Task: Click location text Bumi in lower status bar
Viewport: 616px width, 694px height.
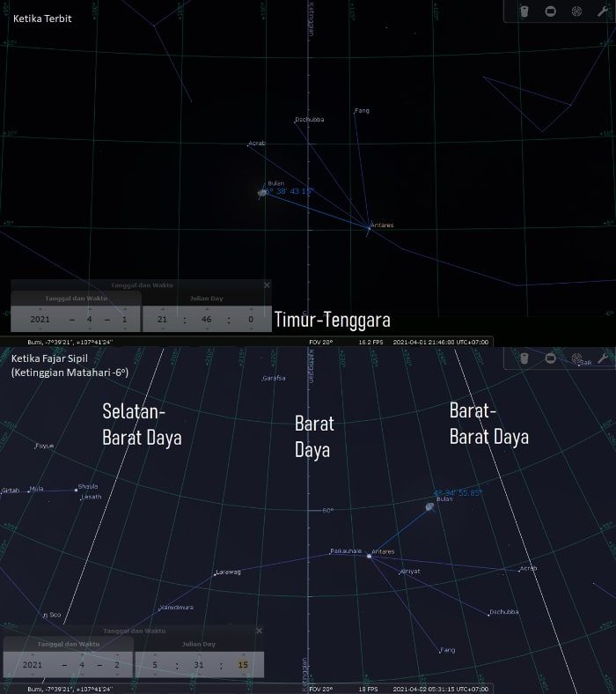Action: 70,689
